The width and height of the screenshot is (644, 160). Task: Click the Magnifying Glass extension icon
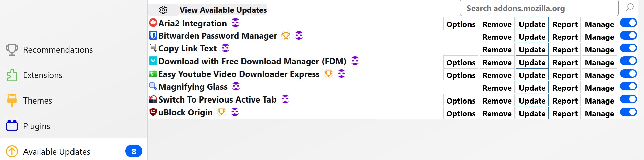[x=153, y=86]
